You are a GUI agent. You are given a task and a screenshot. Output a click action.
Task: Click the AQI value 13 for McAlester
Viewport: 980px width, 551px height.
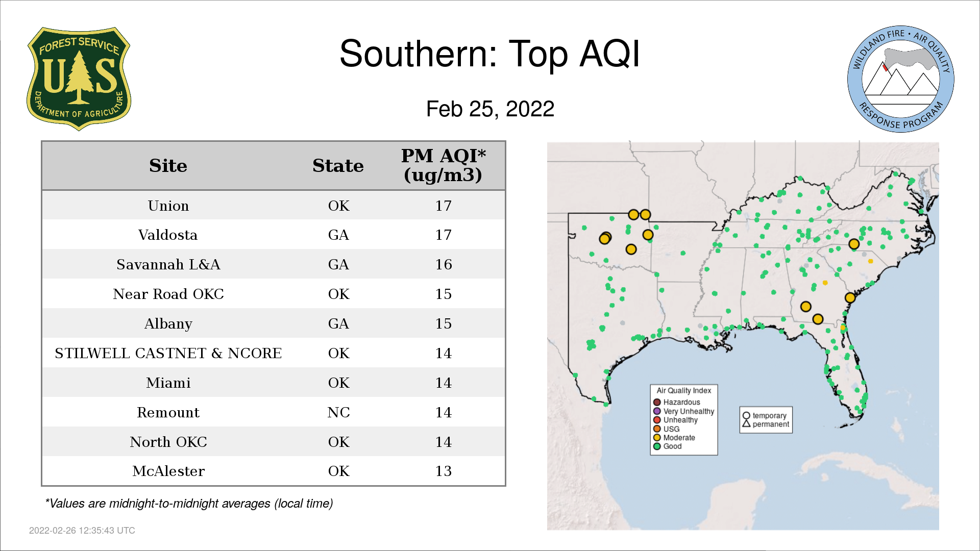[x=443, y=471]
